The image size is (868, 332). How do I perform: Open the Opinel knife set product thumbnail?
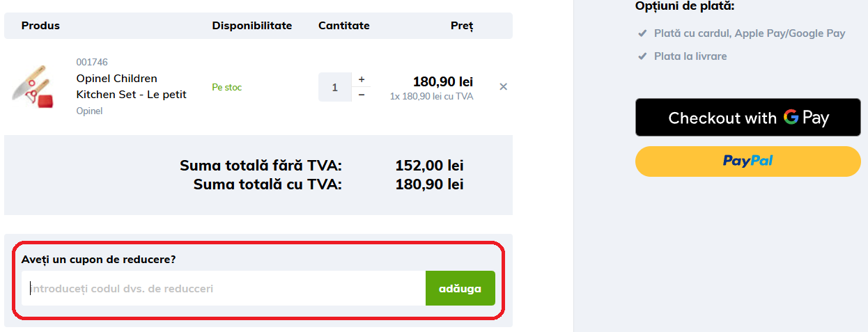[x=33, y=87]
